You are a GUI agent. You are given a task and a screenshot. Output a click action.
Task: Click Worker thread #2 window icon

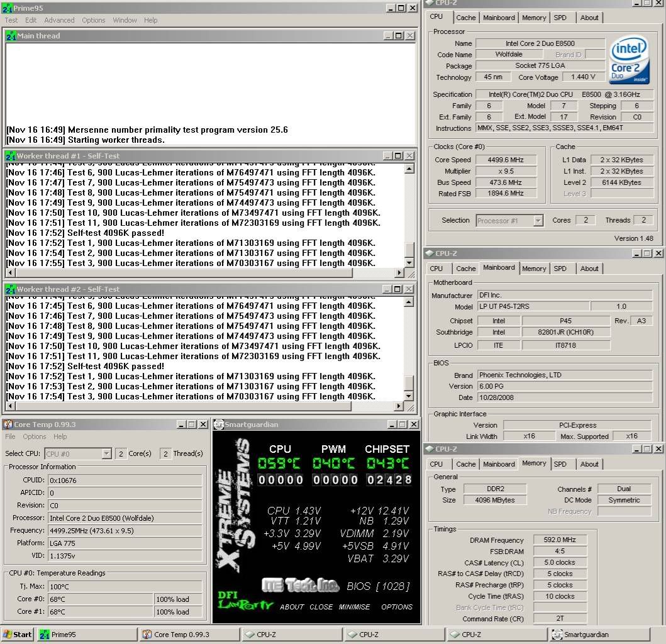(x=11, y=289)
